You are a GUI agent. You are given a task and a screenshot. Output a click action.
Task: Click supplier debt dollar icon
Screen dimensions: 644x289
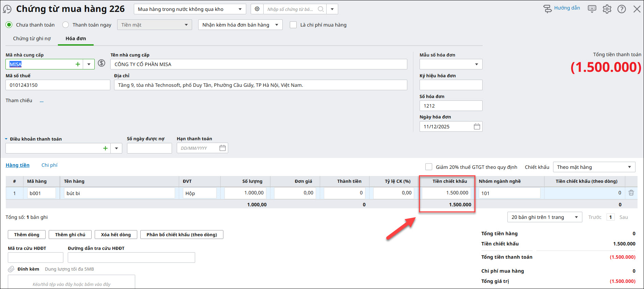pyautogui.click(x=101, y=63)
